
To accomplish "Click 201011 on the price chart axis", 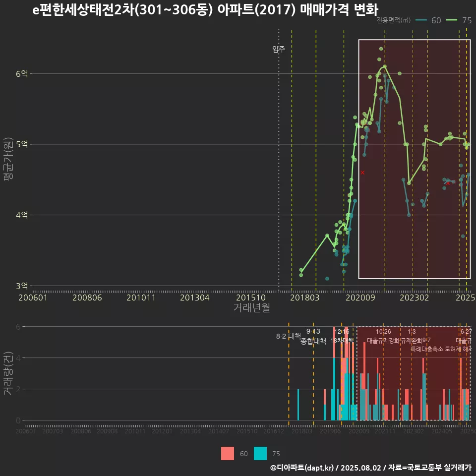I will [x=141, y=297].
